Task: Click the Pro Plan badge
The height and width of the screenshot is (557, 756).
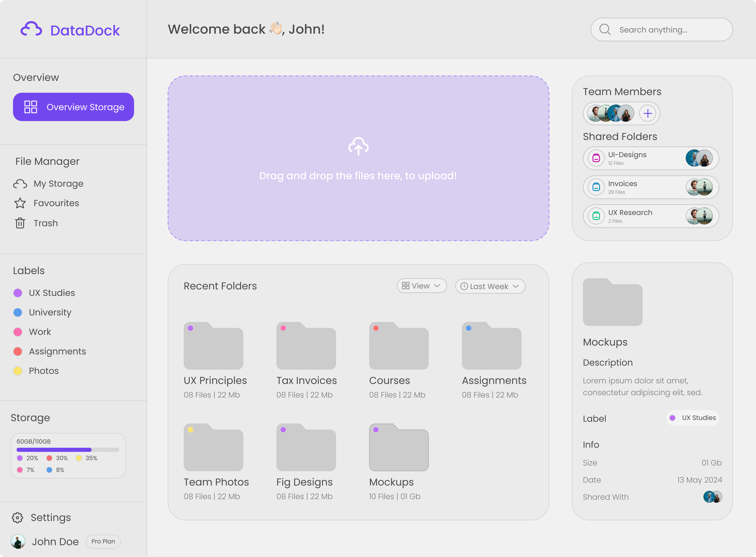Action: coord(103,541)
